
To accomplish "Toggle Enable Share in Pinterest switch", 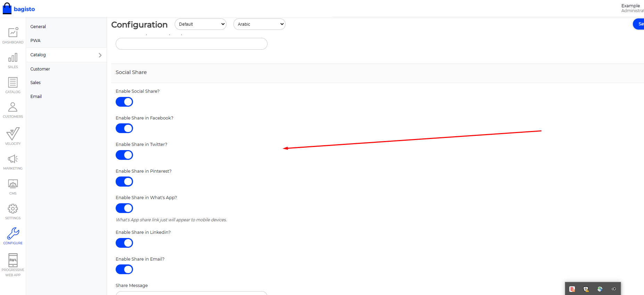I will pyautogui.click(x=124, y=181).
